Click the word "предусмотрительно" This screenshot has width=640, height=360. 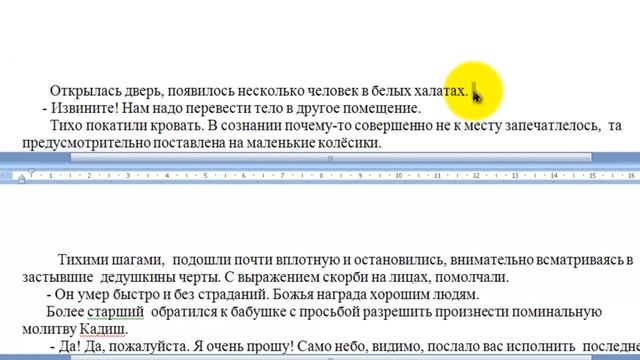87,143
